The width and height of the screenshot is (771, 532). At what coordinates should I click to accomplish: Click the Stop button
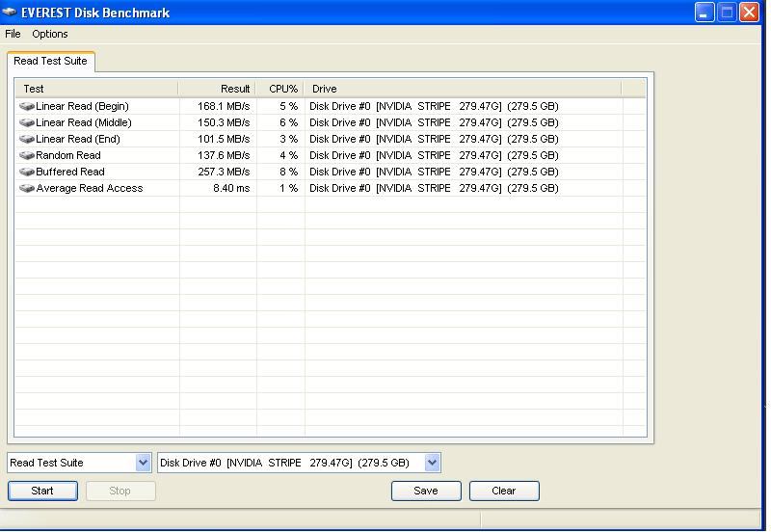[120, 491]
